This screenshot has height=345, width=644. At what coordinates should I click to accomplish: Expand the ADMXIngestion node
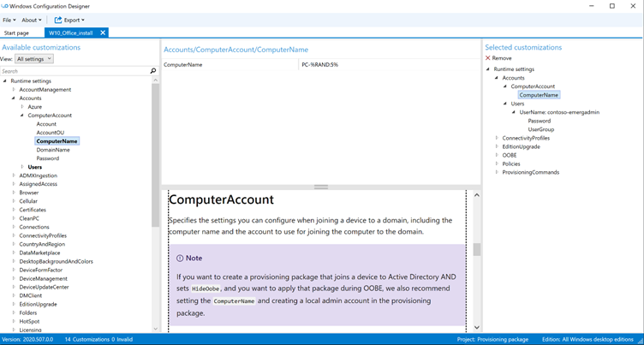[x=13, y=175]
